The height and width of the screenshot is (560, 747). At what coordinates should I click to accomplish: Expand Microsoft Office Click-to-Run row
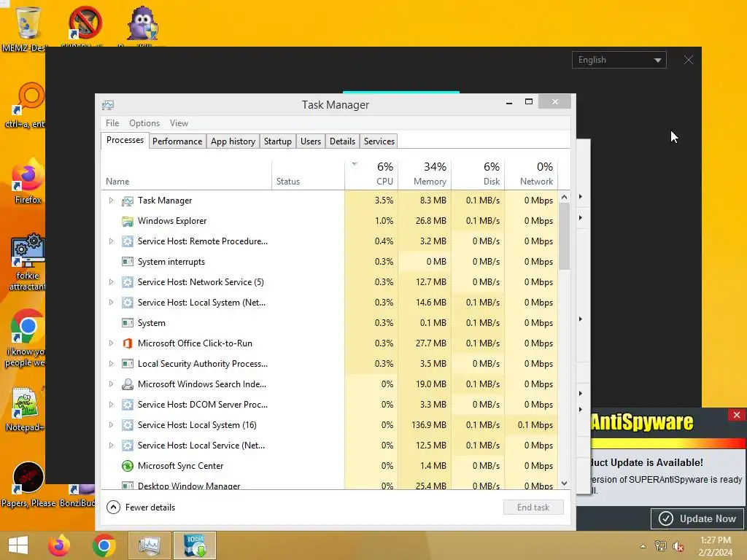coord(111,343)
